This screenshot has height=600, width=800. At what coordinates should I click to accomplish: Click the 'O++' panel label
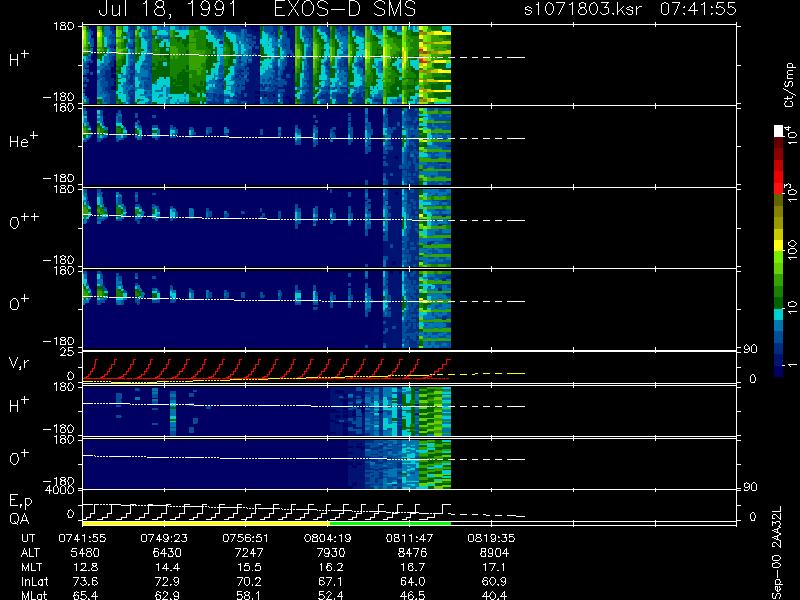coord(22,221)
